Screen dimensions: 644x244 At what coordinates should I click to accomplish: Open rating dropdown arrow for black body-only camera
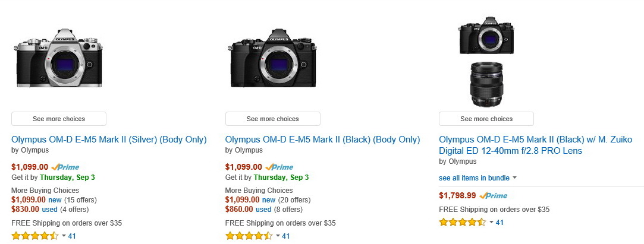pyautogui.click(x=278, y=236)
